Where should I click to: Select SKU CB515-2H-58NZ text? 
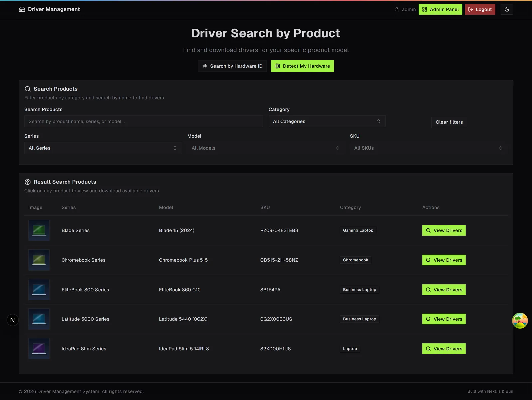[279, 260]
